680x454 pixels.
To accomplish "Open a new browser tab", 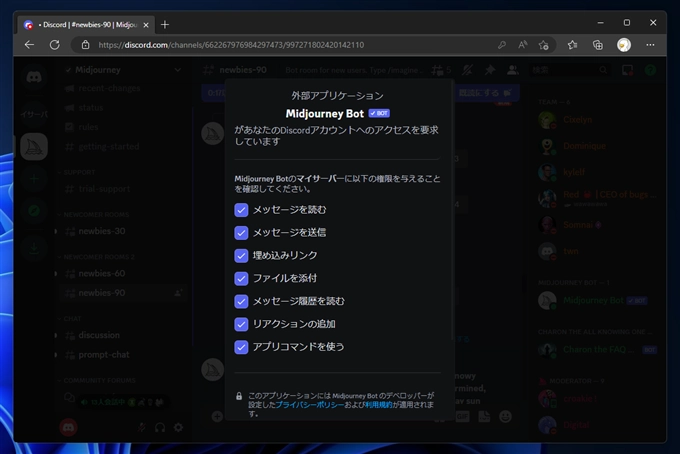I will pos(165,25).
